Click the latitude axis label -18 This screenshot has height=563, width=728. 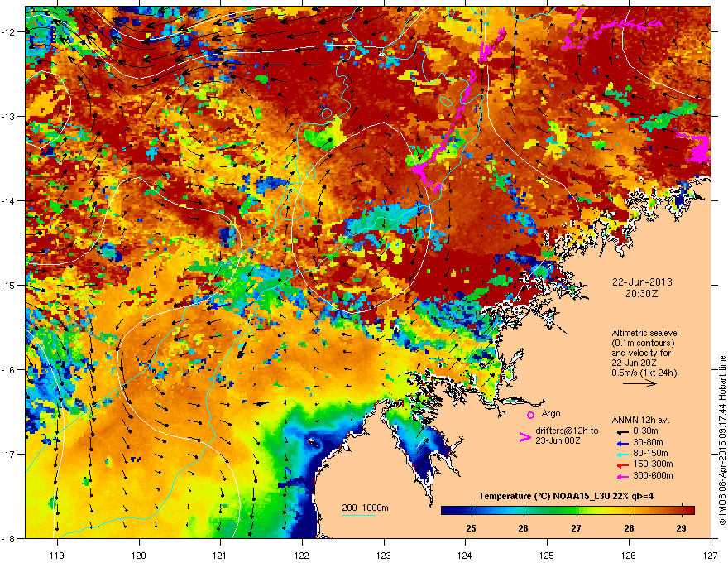pos(9,538)
